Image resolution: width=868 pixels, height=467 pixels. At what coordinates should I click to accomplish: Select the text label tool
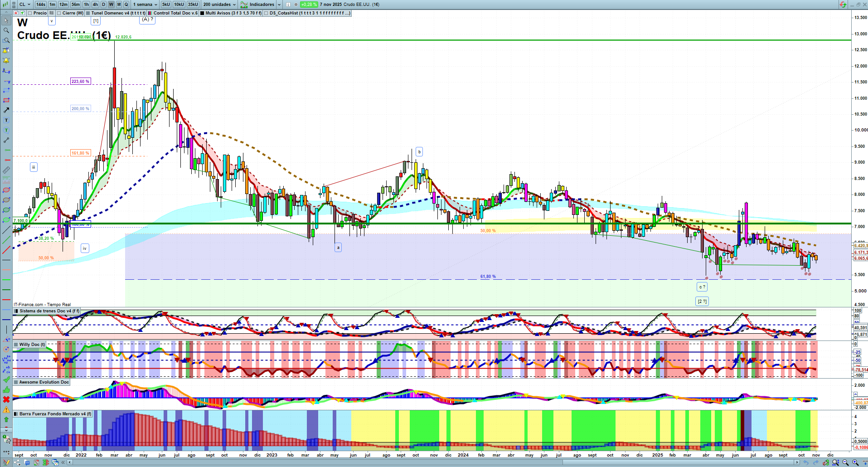pos(6,120)
